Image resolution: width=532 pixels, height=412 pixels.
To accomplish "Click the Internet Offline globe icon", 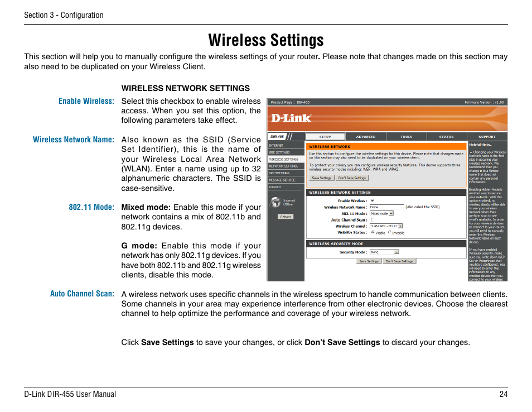I will pyautogui.click(x=275, y=203).
